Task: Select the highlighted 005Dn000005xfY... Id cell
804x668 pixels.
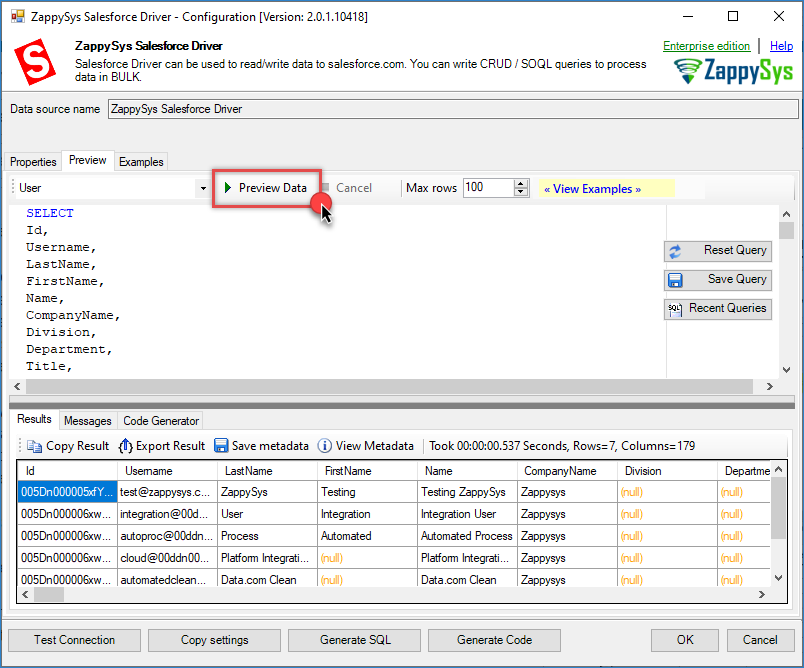Action: 67,492
